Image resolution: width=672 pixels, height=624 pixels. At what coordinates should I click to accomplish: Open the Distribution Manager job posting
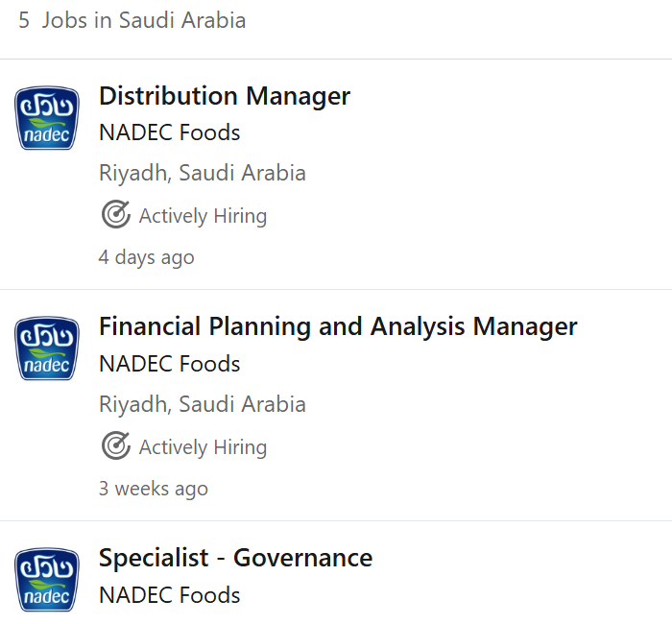click(225, 96)
